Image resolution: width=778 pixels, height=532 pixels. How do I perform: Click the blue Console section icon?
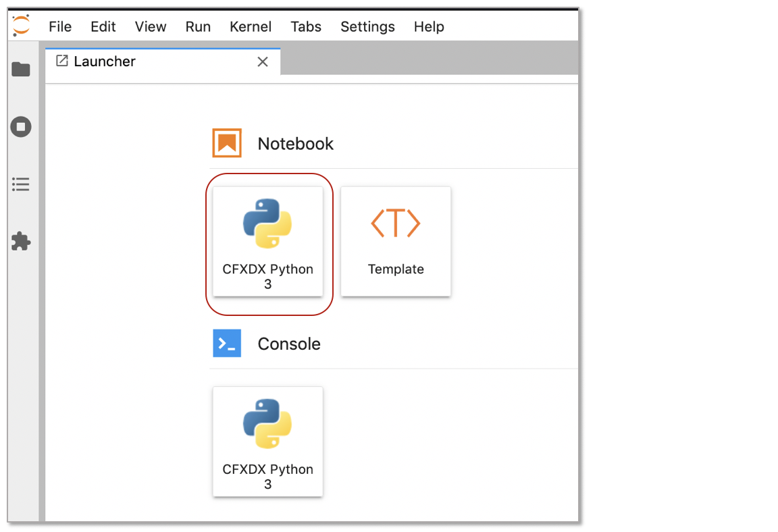tap(227, 343)
